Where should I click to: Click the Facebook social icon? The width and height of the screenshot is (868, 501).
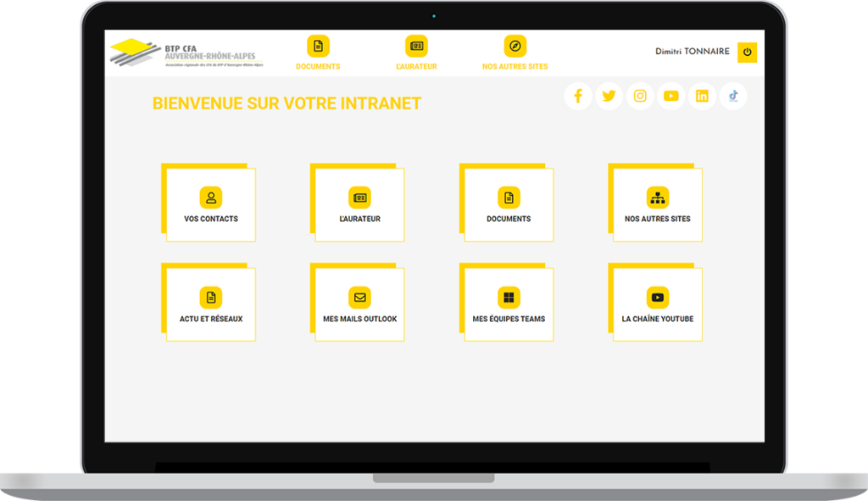point(578,96)
